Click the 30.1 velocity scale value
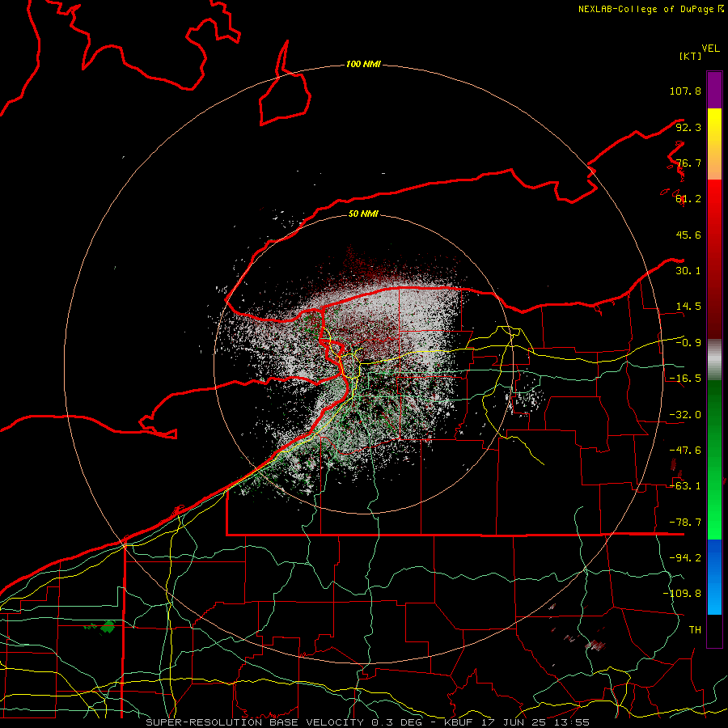This screenshot has height=728, width=728. click(x=688, y=271)
